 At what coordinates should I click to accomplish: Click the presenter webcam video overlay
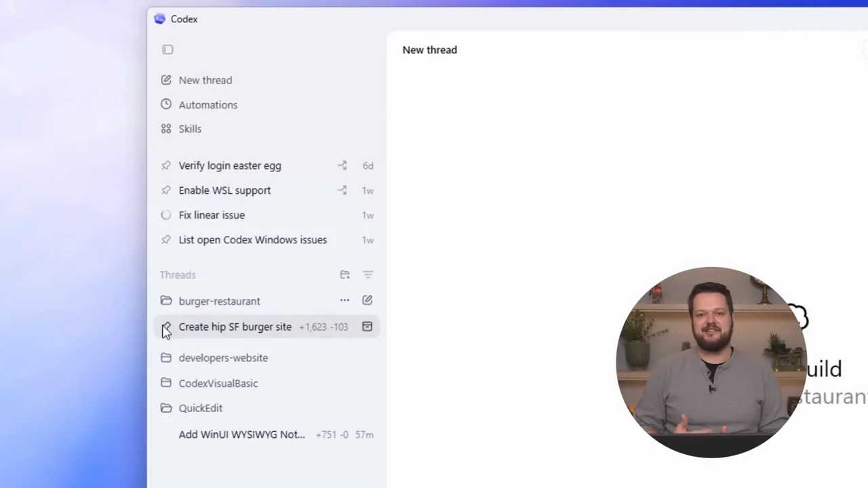click(711, 362)
